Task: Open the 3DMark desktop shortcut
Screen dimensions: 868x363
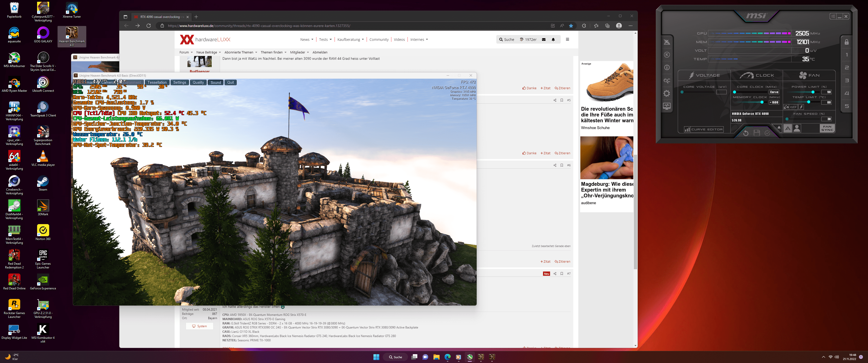Action: pos(43,208)
